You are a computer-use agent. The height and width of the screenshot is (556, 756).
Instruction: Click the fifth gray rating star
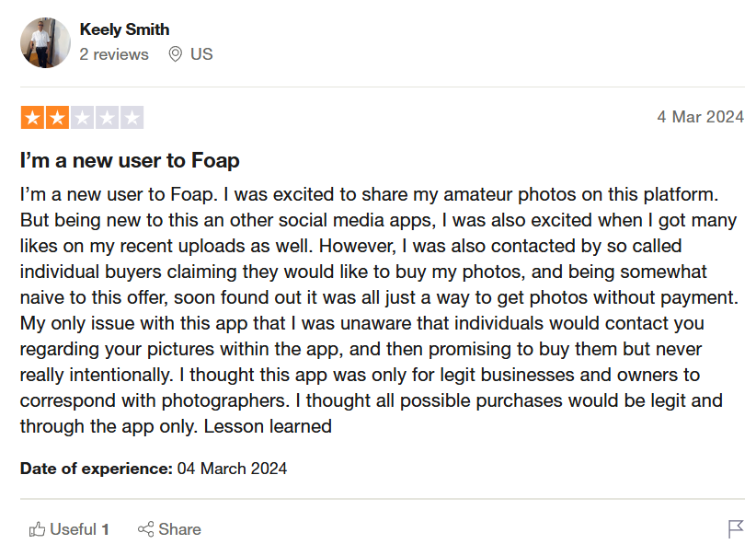[x=133, y=117]
